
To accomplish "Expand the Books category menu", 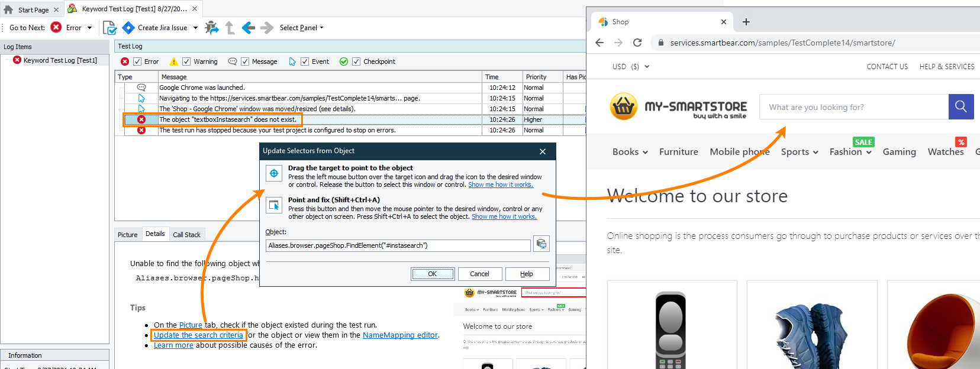I will pos(630,152).
